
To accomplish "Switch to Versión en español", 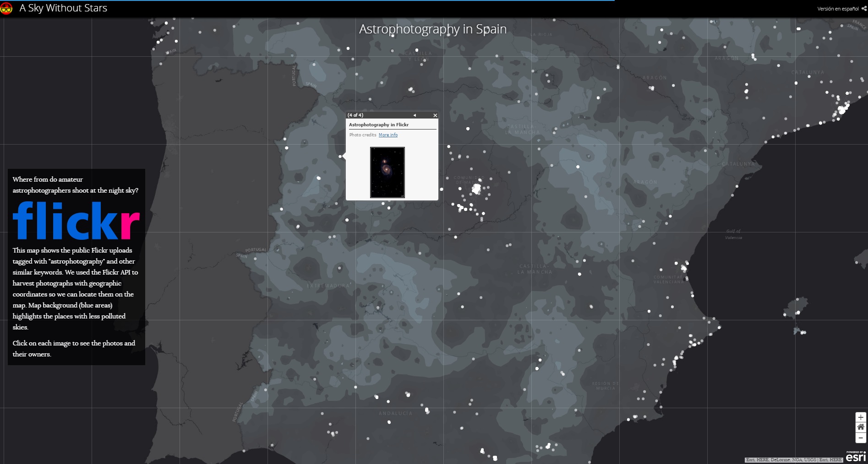I will coord(838,9).
